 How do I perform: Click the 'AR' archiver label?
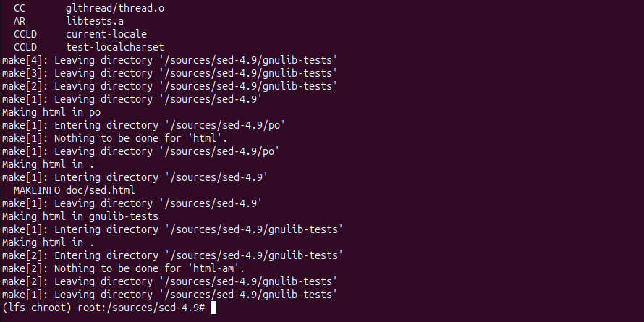coord(20,21)
